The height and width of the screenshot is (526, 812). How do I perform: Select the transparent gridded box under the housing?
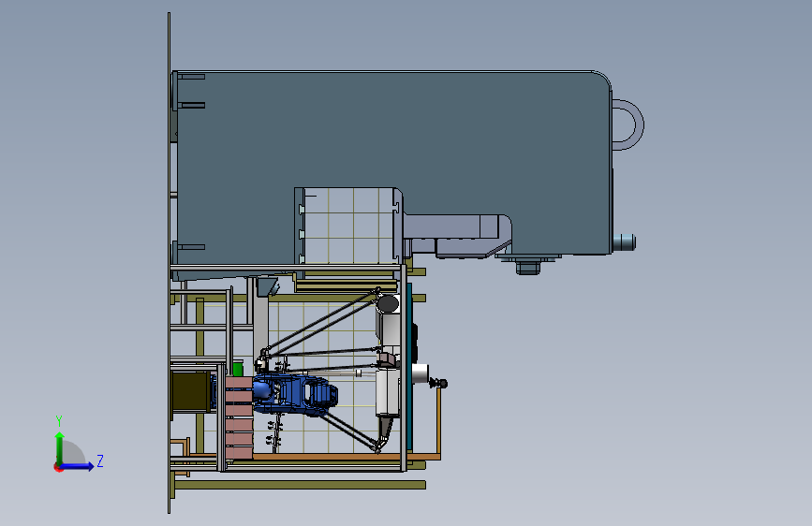click(348, 226)
